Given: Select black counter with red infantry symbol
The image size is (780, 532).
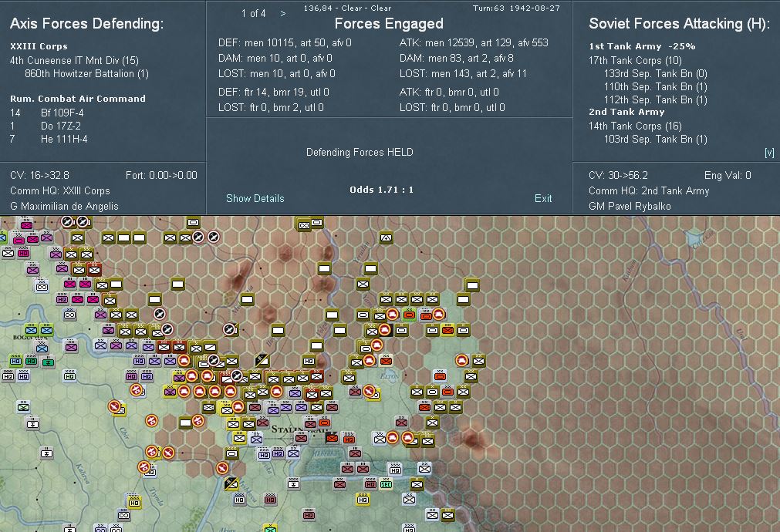Looking at the screenshot, I should [x=332, y=437].
